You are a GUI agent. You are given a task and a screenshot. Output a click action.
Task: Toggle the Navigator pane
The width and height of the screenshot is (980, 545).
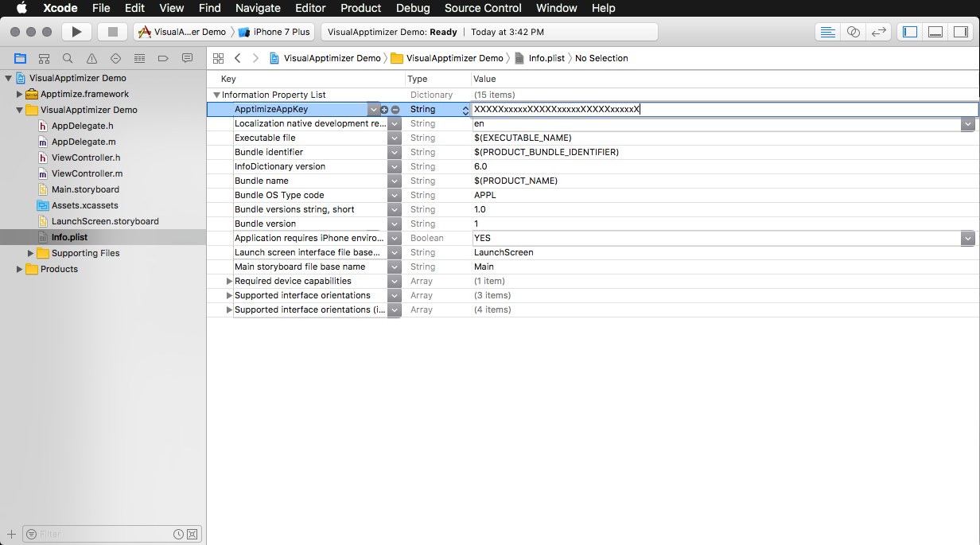[910, 32]
